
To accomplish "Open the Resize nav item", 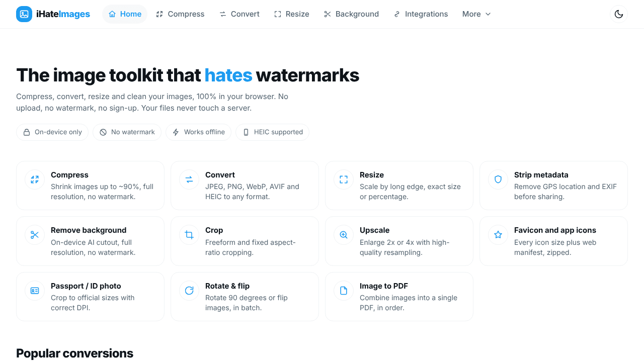I will [x=292, y=14].
